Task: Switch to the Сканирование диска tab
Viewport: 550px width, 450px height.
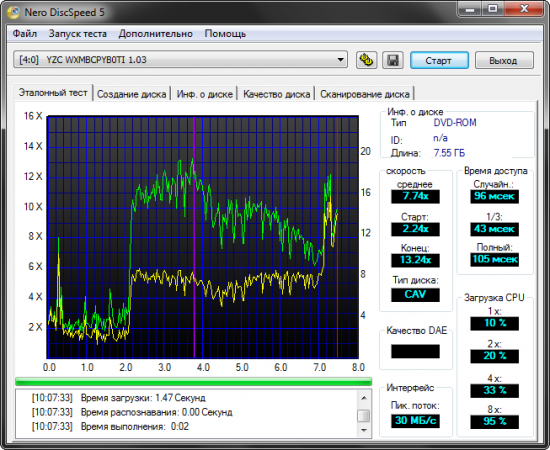Action: pos(365,94)
